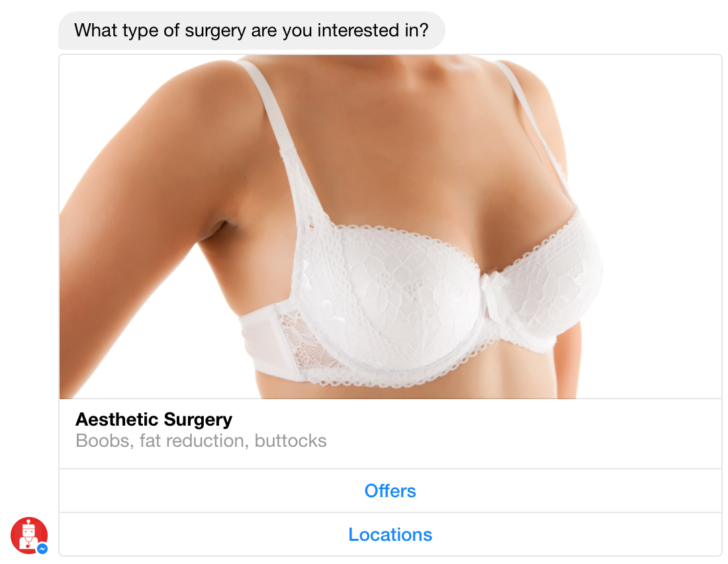Click the red doctor bot avatar

[x=28, y=535]
